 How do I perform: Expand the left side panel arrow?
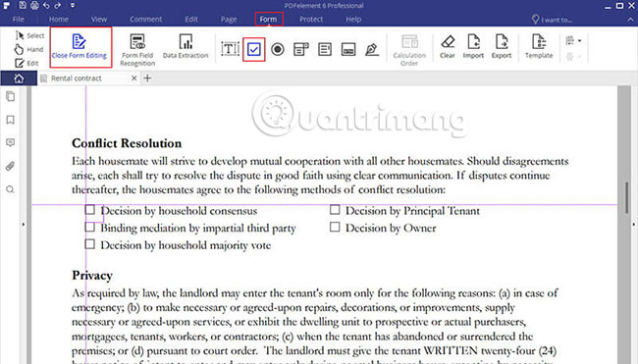click(24, 224)
